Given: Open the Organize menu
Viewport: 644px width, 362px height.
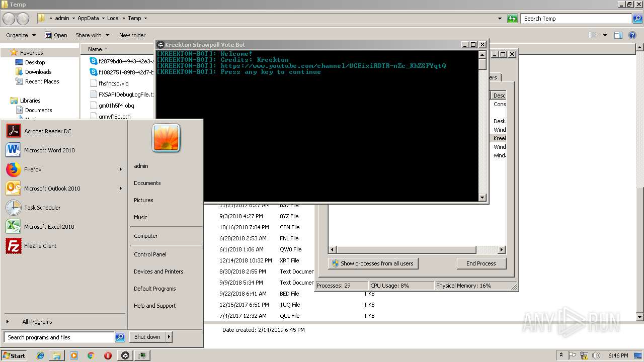Looking at the screenshot, I should tap(21, 35).
